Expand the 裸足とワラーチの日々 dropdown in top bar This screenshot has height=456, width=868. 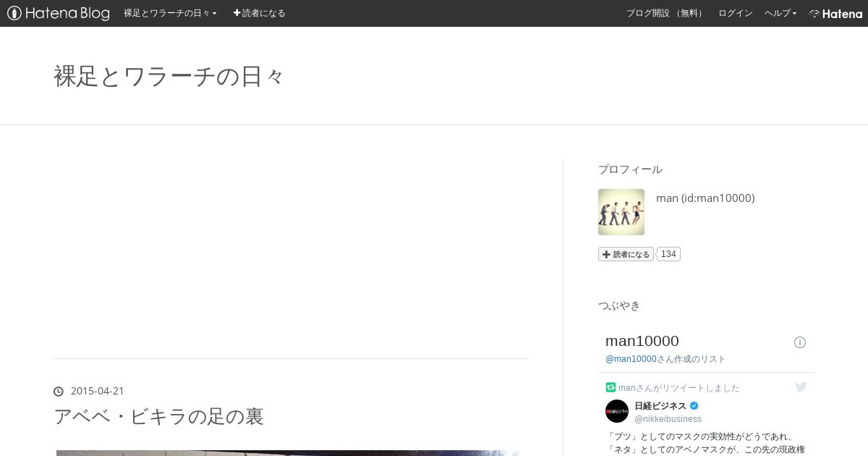(170, 13)
